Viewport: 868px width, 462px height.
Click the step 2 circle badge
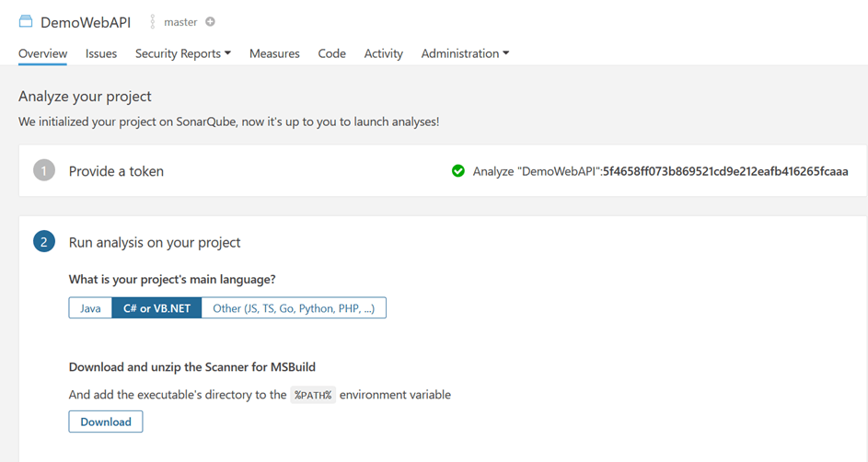(44, 242)
